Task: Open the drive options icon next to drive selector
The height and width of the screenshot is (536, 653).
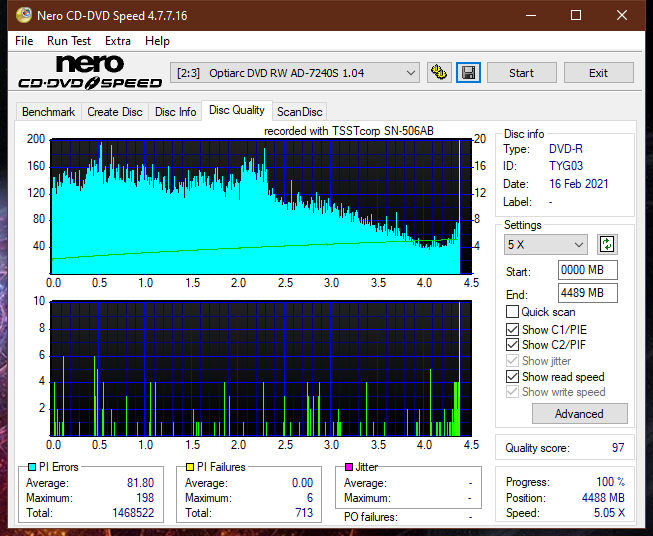Action: 439,73
